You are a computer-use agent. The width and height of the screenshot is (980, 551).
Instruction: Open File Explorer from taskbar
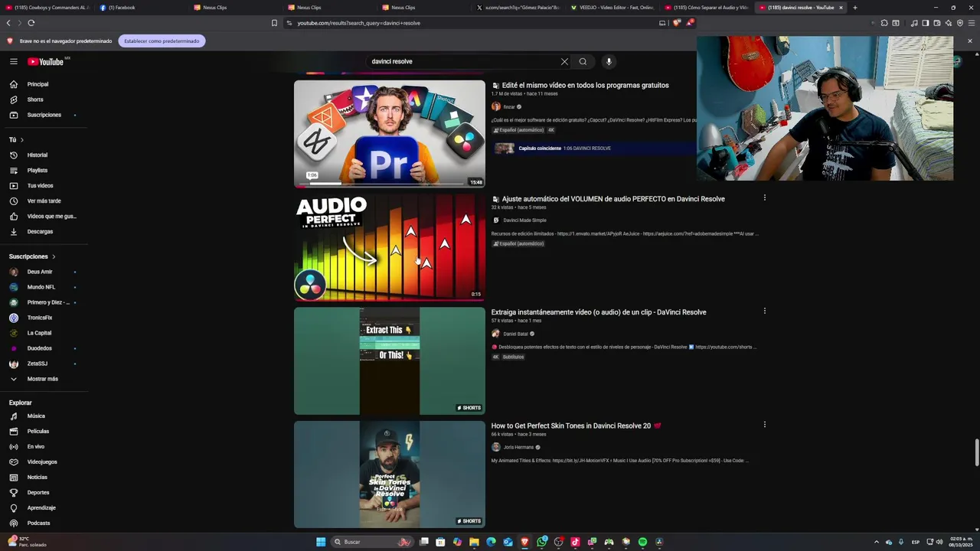click(474, 542)
